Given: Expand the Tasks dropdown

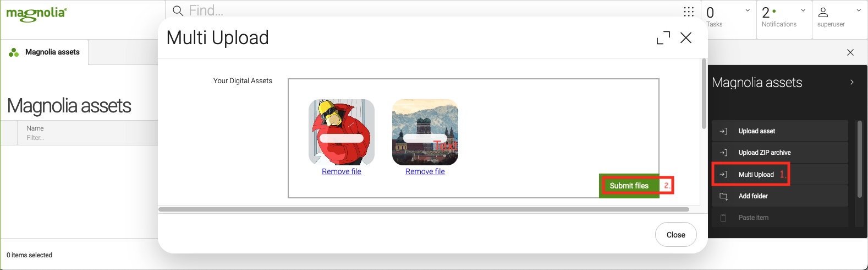Looking at the screenshot, I should tap(748, 10).
